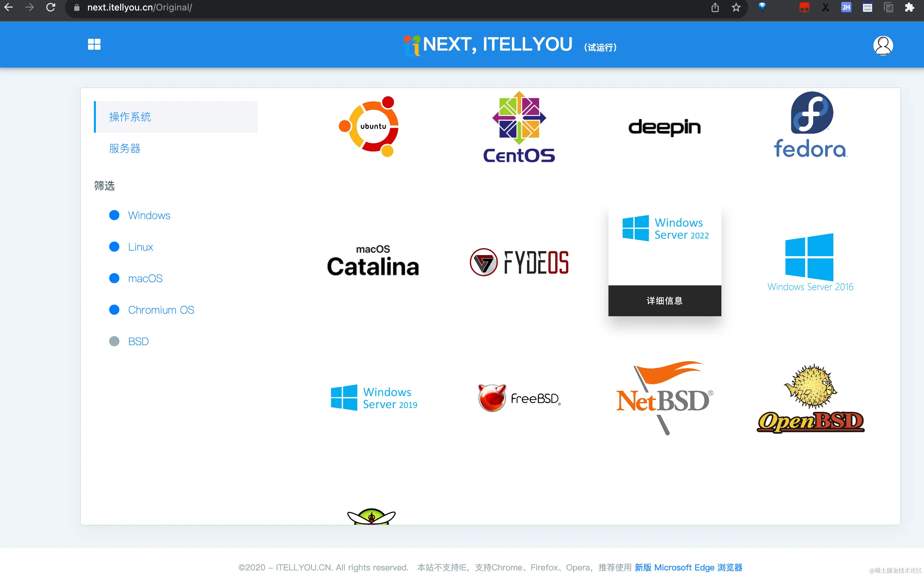Image resolution: width=924 pixels, height=576 pixels.
Task: Open the scissors extension icon
Action: pyautogui.click(x=825, y=7)
